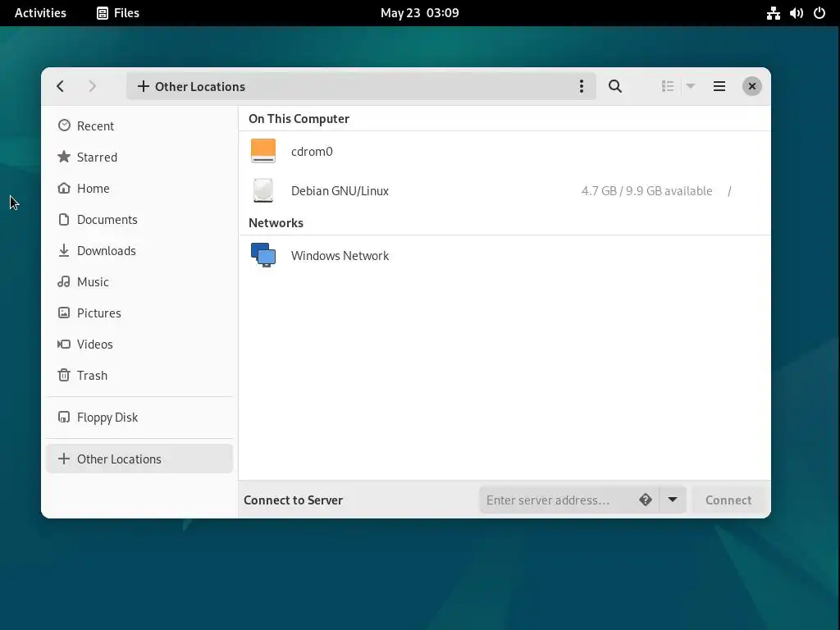The width and height of the screenshot is (840, 630).
Task: Click the Music note icon in sidebar
Action: tap(64, 281)
